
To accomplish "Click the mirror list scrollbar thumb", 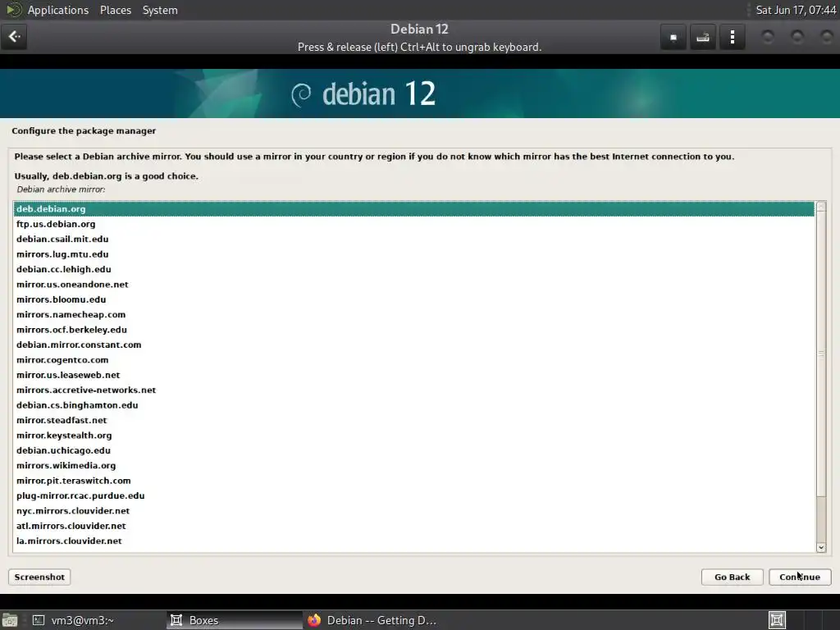I will coord(820,354).
